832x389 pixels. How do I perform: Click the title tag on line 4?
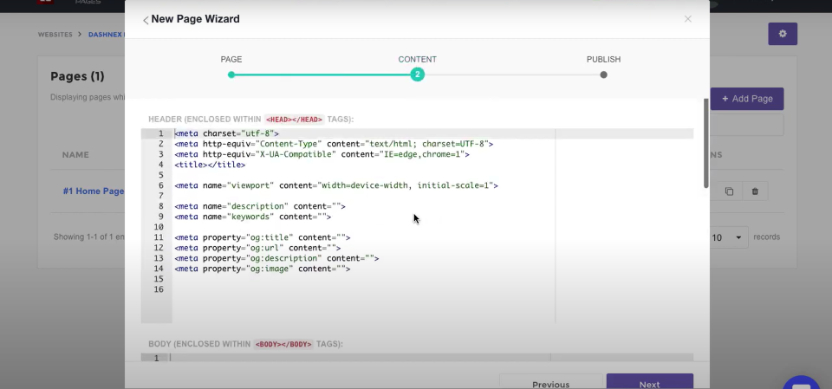coord(210,165)
